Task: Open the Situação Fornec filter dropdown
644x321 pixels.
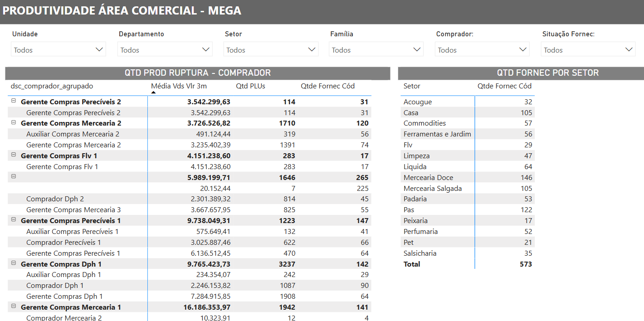Action: (588, 49)
